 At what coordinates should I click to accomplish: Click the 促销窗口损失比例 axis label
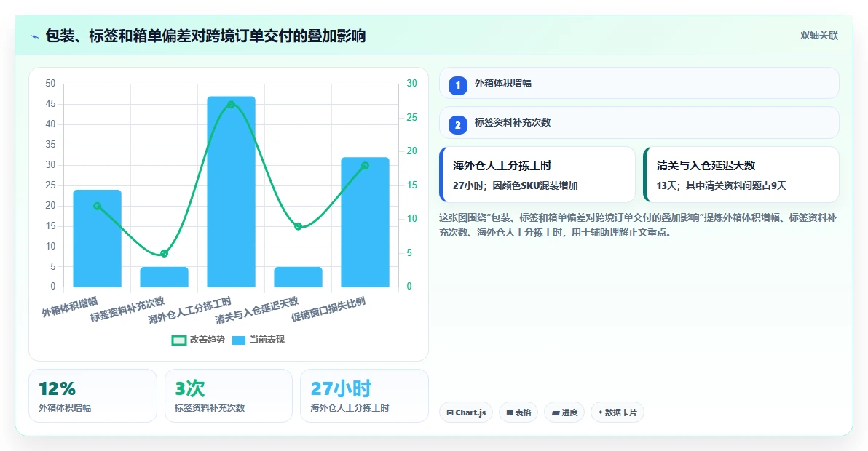coord(328,309)
